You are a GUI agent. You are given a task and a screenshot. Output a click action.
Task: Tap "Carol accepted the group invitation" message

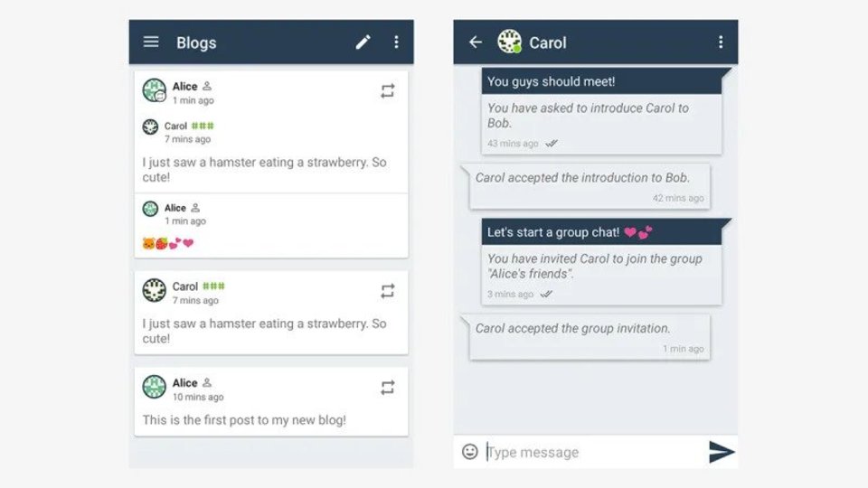[590, 337]
